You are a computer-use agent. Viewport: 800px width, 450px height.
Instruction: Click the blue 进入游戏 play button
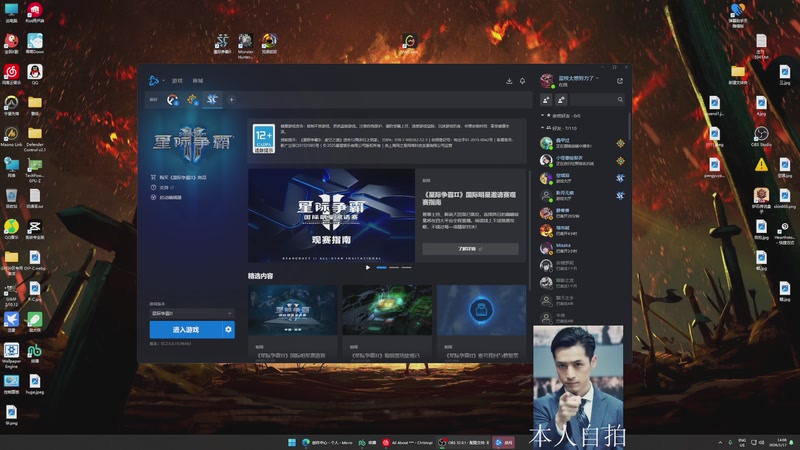pyautogui.click(x=186, y=330)
